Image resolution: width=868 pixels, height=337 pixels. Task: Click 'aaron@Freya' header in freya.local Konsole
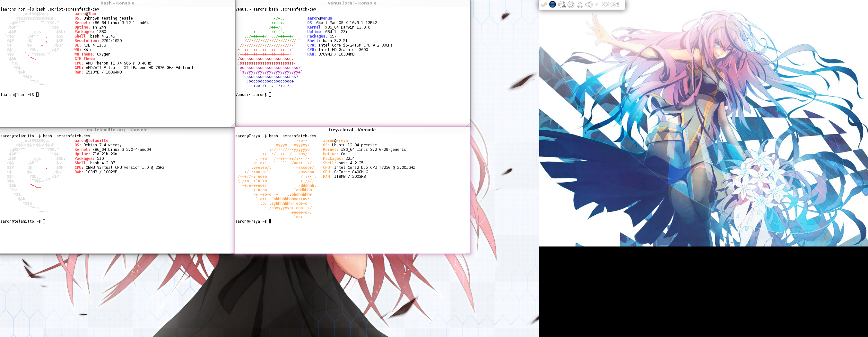point(335,141)
